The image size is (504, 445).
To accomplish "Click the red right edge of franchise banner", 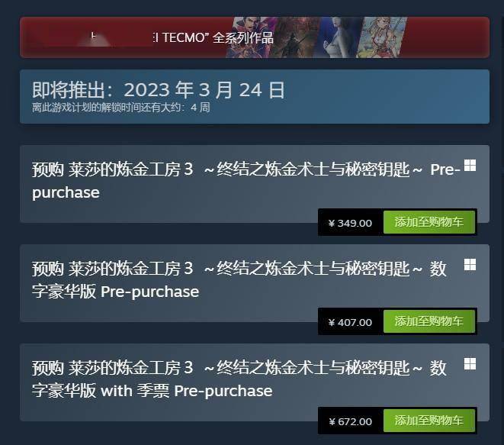I will pos(448,37).
